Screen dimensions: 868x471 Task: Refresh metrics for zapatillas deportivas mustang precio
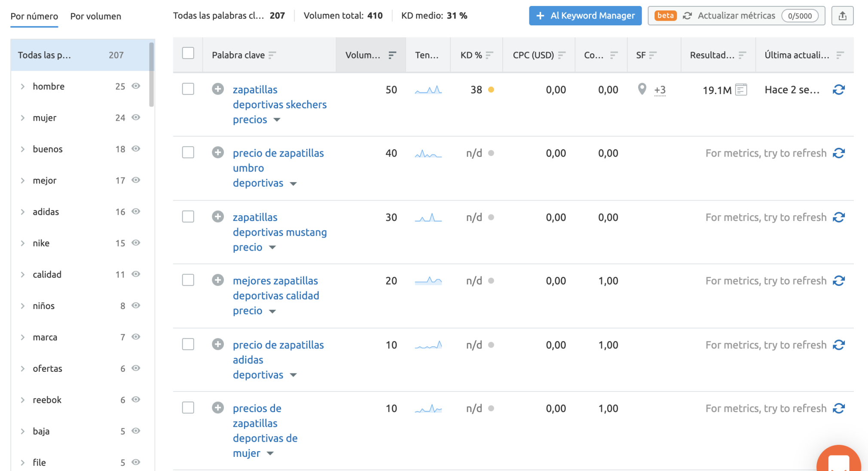tap(838, 217)
